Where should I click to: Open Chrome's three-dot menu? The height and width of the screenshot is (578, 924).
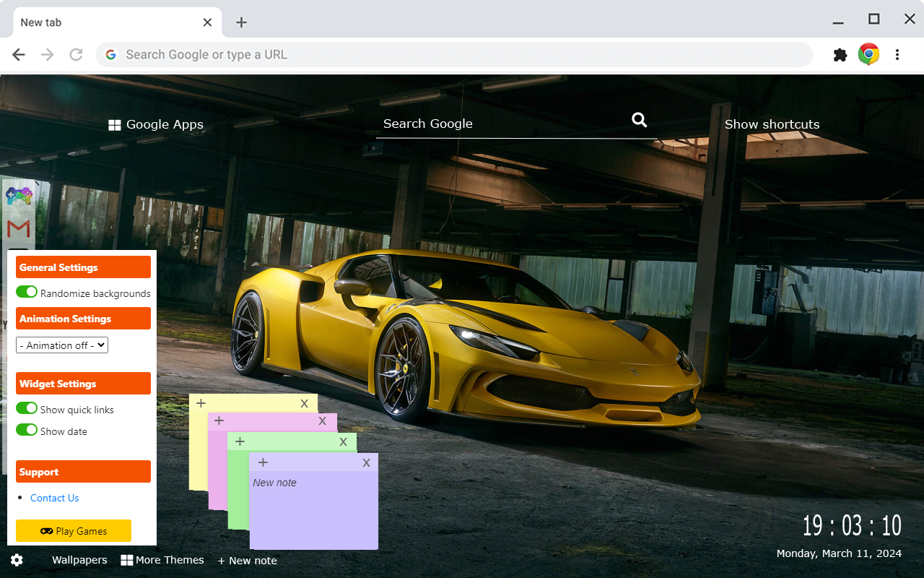(x=897, y=55)
